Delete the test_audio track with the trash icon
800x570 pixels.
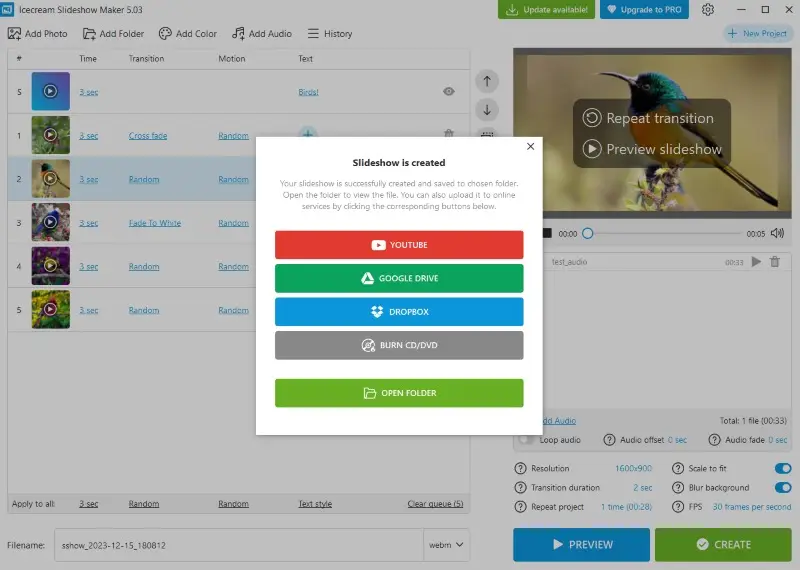pos(775,262)
